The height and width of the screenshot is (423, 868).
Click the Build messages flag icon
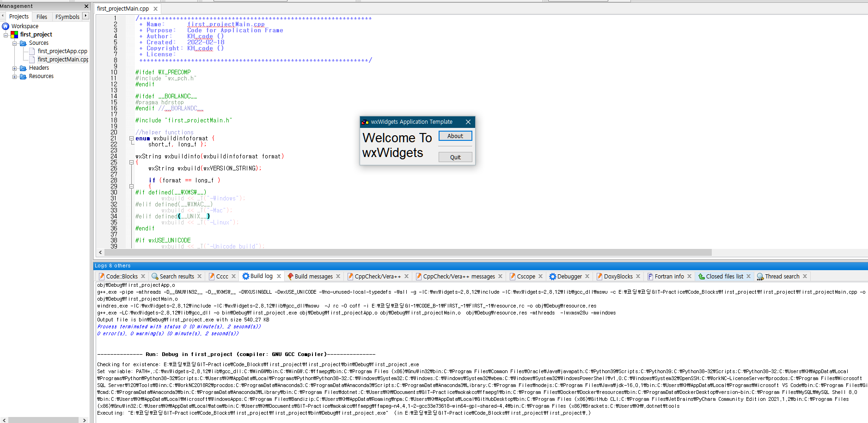point(290,277)
